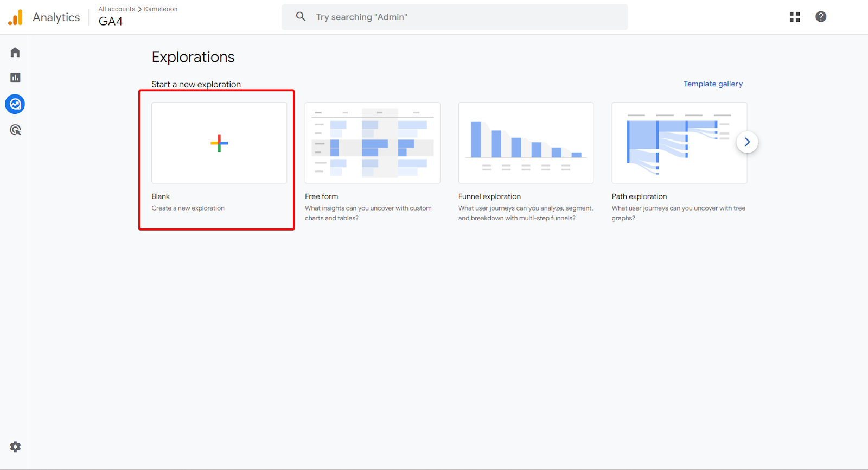Viewport: 868px width, 470px height.
Task: Open the Home icon in sidebar
Action: (15, 53)
